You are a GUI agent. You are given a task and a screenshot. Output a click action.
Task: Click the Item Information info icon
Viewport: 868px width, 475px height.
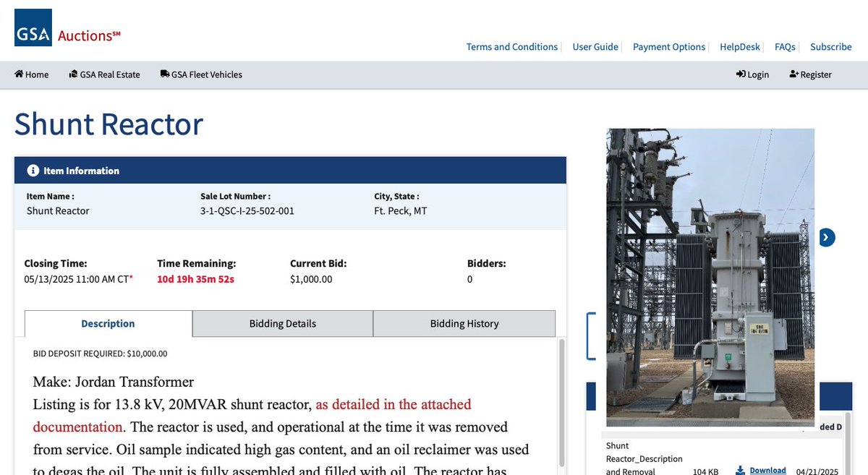(33, 171)
